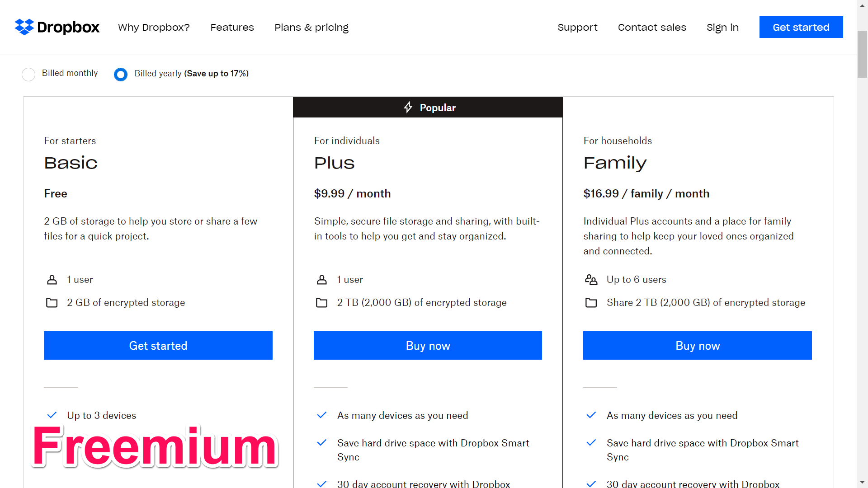Open the Why Dropbox? menu

click(x=154, y=28)
